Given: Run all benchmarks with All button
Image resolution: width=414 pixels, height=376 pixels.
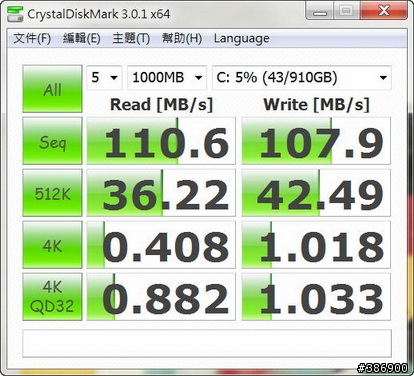Looking at the screenshot, I should pyautogui.click(x=52, y=89).
